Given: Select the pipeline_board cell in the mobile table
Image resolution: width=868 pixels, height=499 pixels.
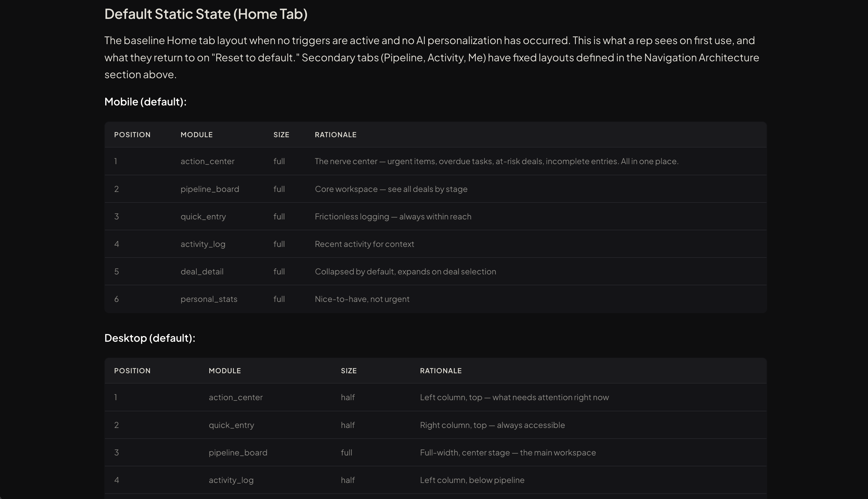Looking at the screenshot, I should tap(210, 189).
